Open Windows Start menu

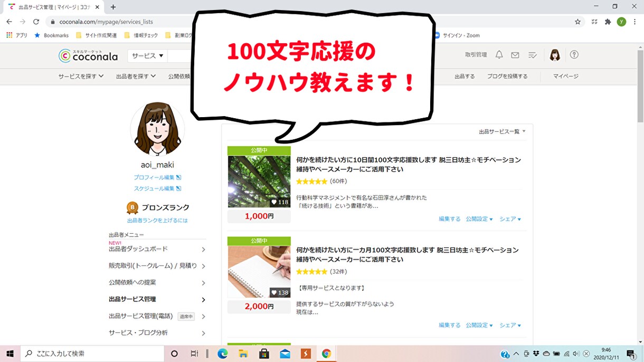click(x=10, y=354)
